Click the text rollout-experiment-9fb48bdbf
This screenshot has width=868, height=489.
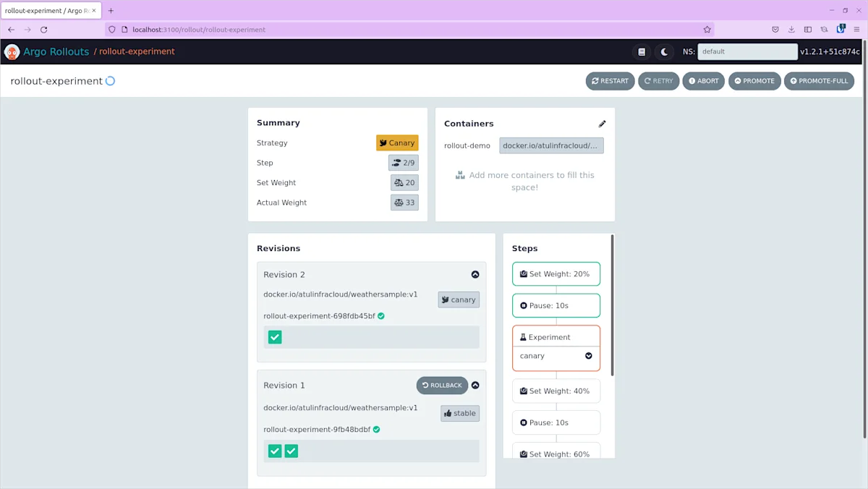click(317, 430)
